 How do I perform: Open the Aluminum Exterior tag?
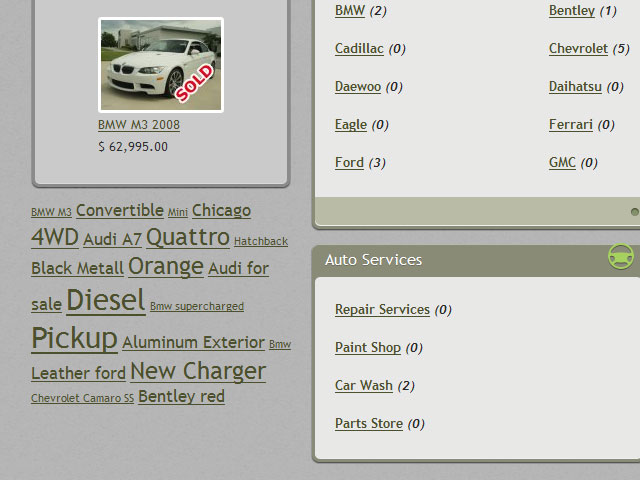click(x=193, y=342)
